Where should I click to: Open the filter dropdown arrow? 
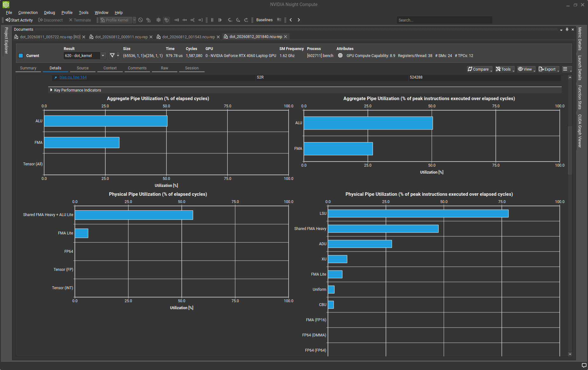coord(118,55)
